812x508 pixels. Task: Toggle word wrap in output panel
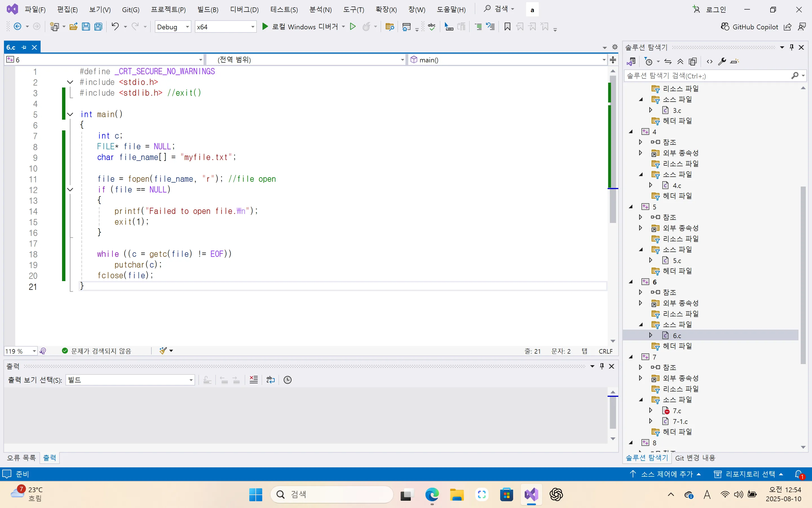pos(270,380)
